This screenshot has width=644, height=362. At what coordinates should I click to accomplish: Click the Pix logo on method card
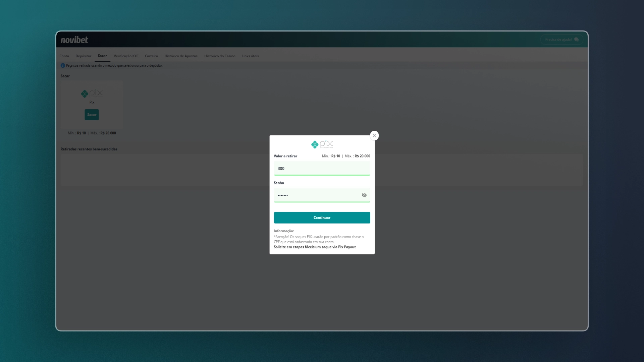pyautogui.click(x=92, y=94)
